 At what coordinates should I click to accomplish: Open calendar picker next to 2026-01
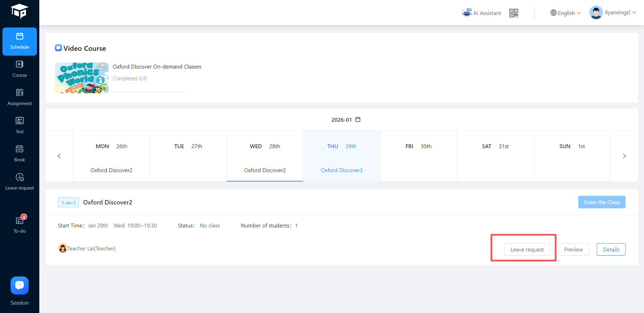[x=358, y=120]
